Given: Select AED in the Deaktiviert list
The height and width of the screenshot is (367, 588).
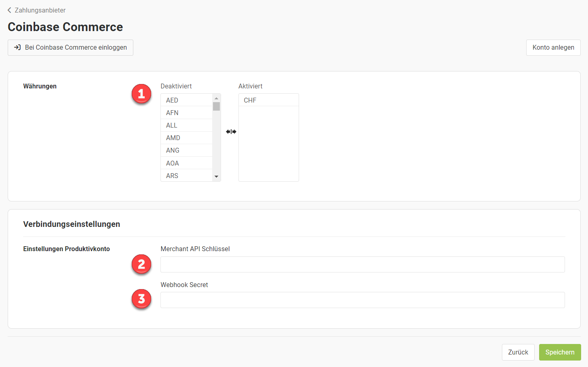Looking at the screenshot, I should pyautogui.click(x=186, y=100).
